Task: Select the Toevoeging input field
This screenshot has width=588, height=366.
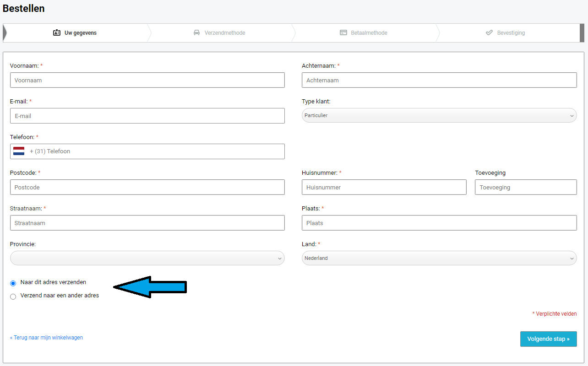Action: (x=525, y=188)
